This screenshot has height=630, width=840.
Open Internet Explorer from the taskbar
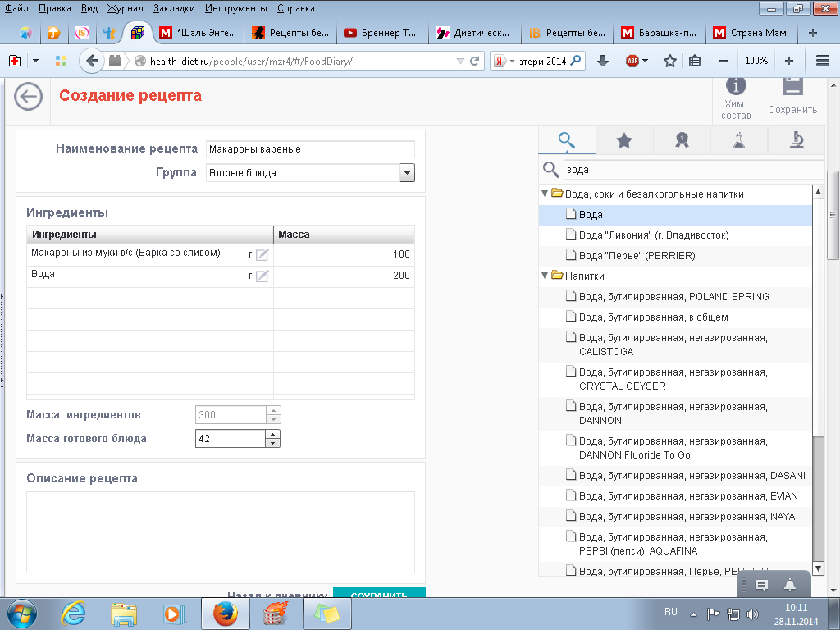(73, 613)
